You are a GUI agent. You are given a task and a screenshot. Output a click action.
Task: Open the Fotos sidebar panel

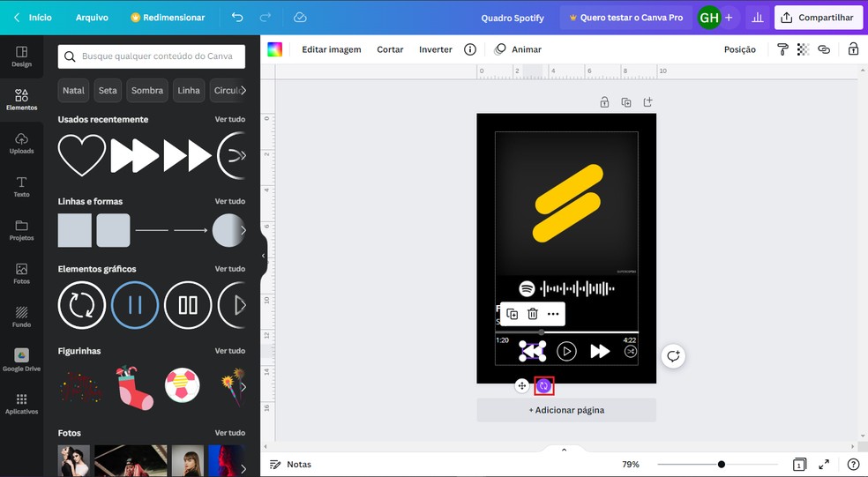click(21, 273)
